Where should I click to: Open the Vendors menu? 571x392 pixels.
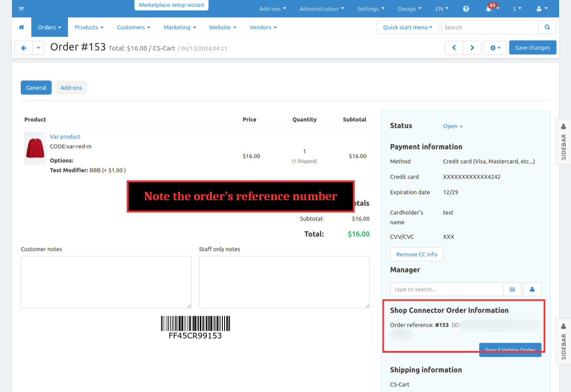coord(263,27)
